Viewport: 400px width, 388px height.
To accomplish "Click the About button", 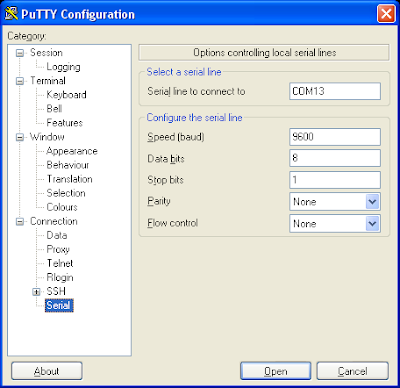I will pyautogui.click(x=47, y=371).
